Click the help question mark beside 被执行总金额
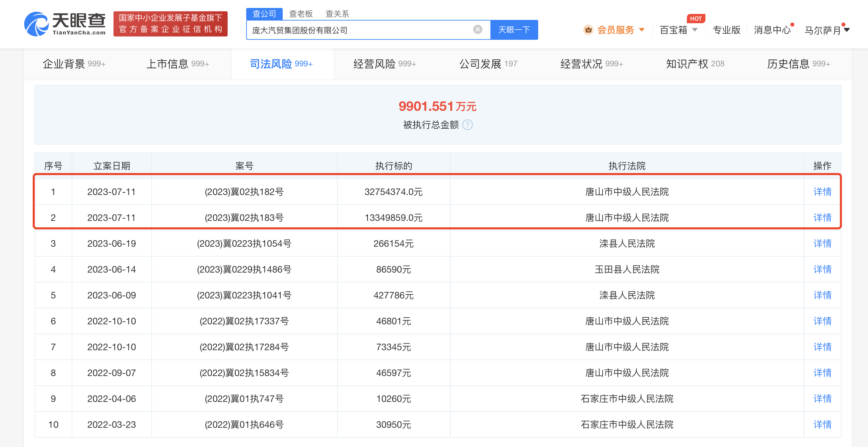The width and height of the screenshot is (868, 447). click(468, 125)
